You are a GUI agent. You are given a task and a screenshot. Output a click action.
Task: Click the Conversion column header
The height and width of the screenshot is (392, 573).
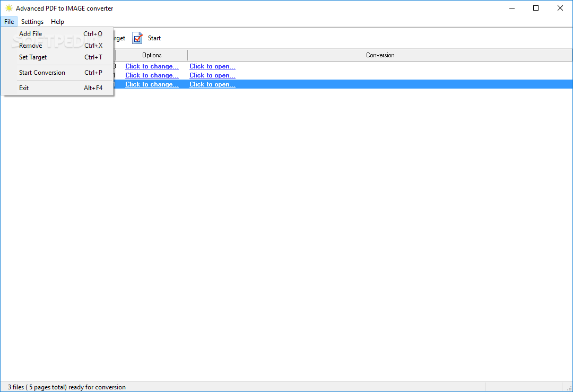click(x=380, y=55)
